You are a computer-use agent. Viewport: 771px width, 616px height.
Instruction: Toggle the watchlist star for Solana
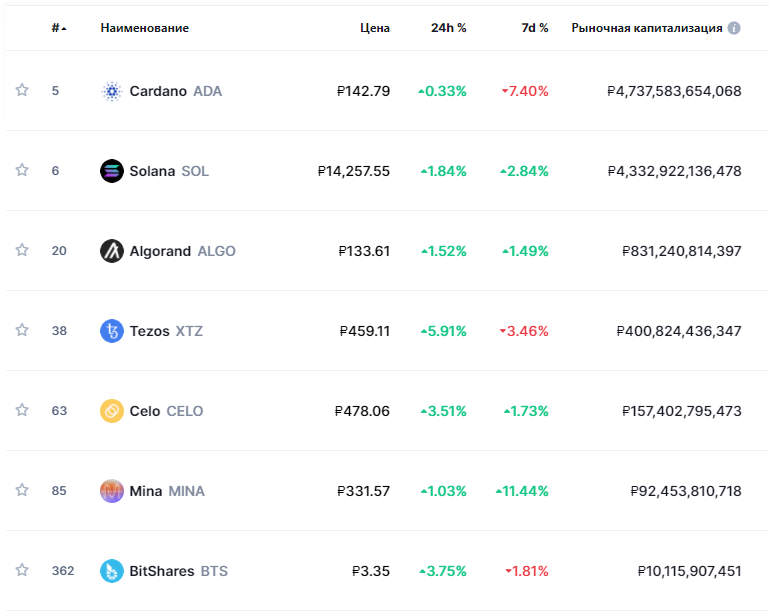coord(22,171)
